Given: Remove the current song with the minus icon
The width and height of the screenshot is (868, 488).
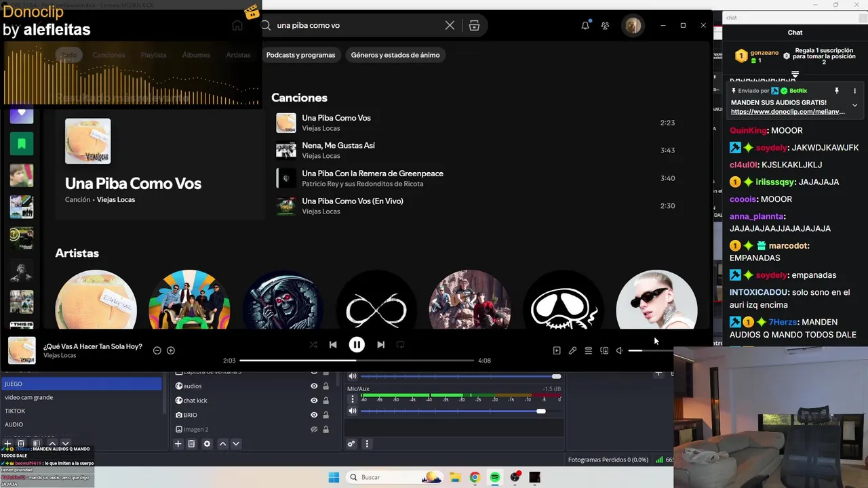Looking at the screenshot, I should pyautogui.click(x=157, y=350).
